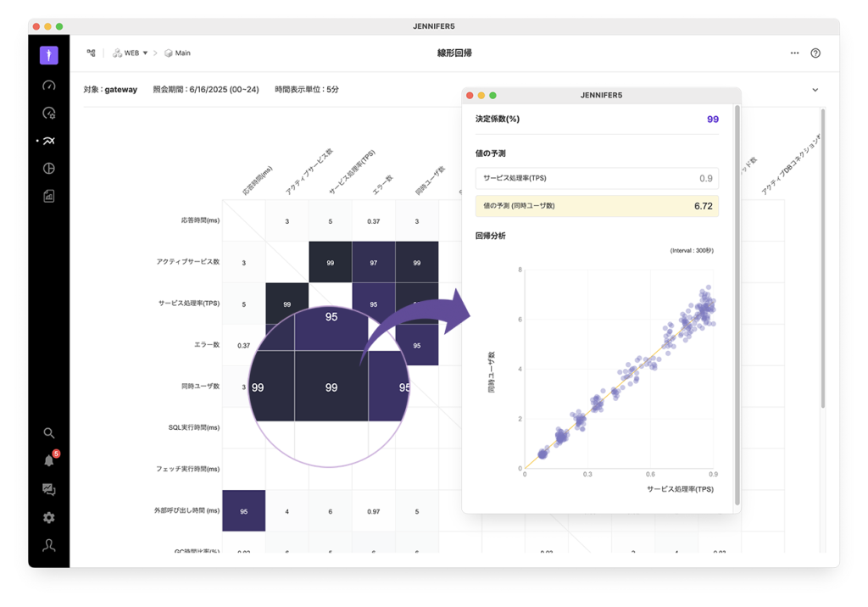Expand the WEB domain dropdown
868x607 pixels.
point(131,53)
